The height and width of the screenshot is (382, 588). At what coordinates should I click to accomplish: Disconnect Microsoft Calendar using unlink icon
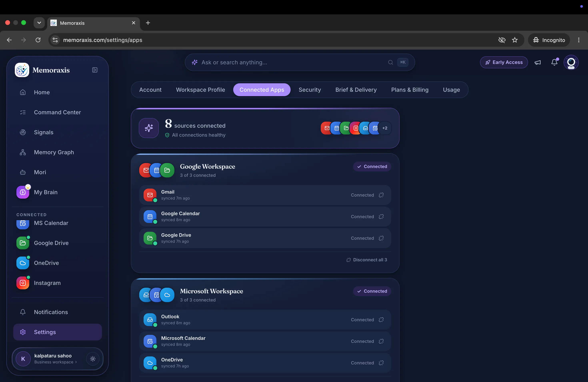click(381, 341)
